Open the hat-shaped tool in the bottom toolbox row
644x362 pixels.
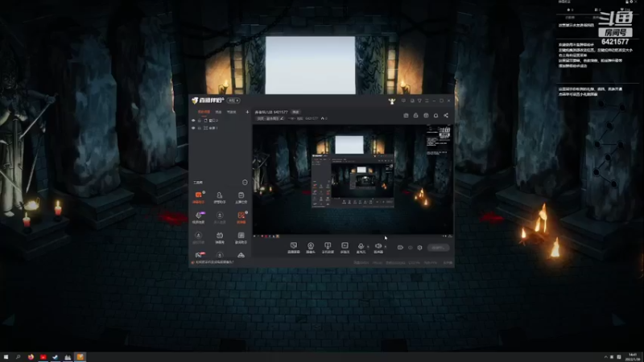(241, 255)
